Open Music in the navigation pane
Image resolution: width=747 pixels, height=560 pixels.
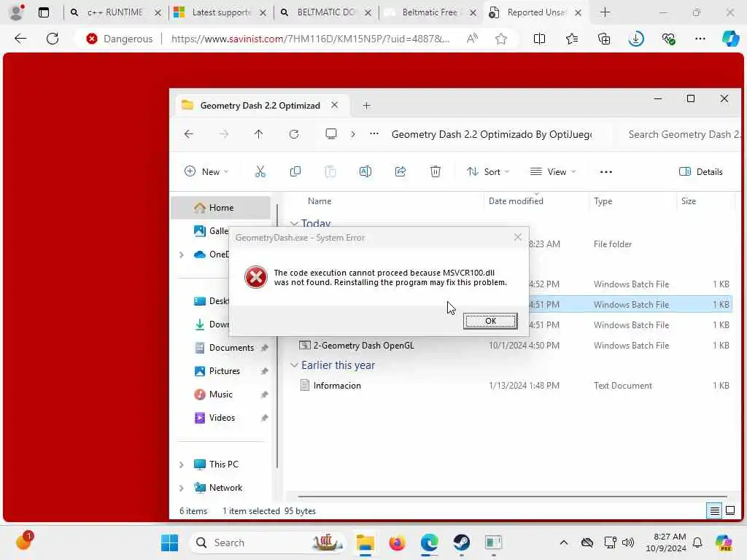pyautogui.click(x=220, y=394)
